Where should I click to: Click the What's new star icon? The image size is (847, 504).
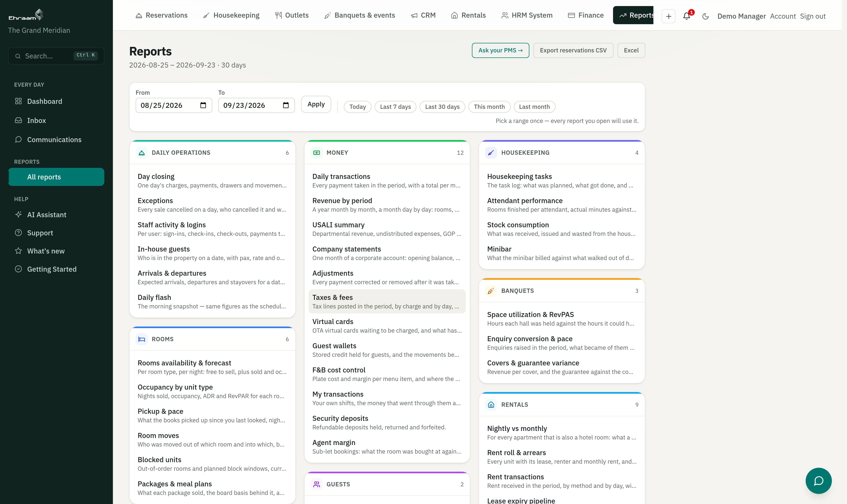tap(18, 251)
